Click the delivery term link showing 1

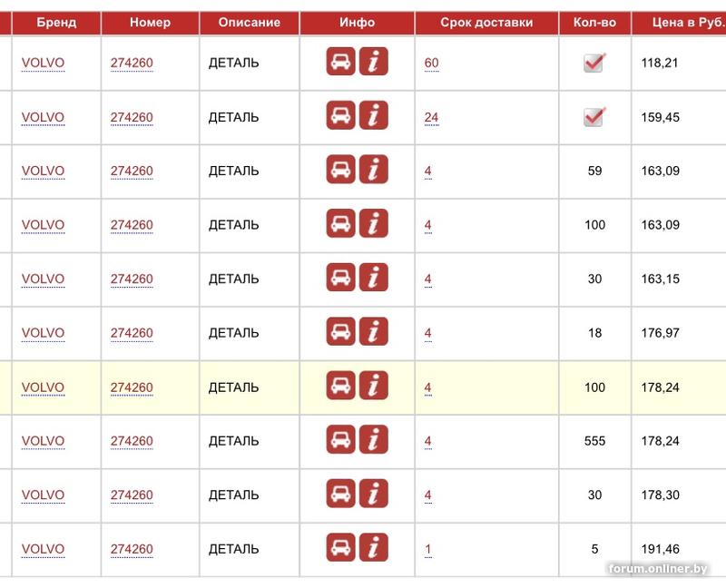pyautogui.click(x=428, y=549)
